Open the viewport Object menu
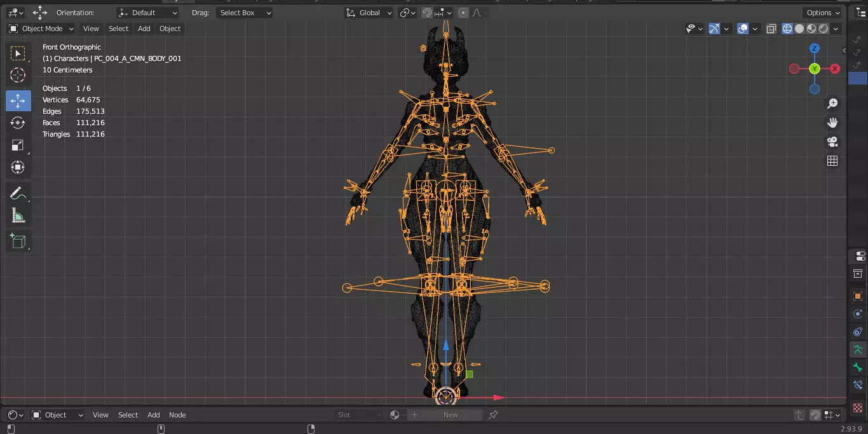Image resolution: width=868 pixels, height=434 pixels. point(170,29)
